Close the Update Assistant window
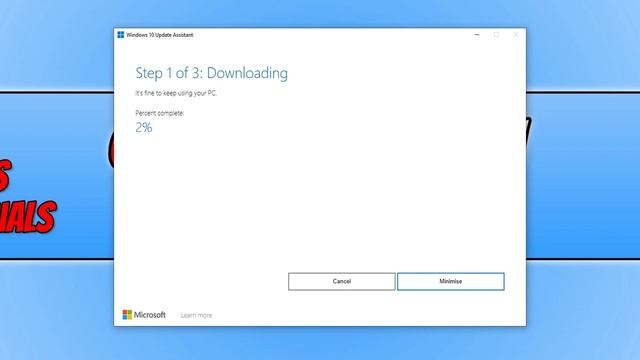Viewport: 640px width, 360px height. pyautogui.click(x=516, y=35)
